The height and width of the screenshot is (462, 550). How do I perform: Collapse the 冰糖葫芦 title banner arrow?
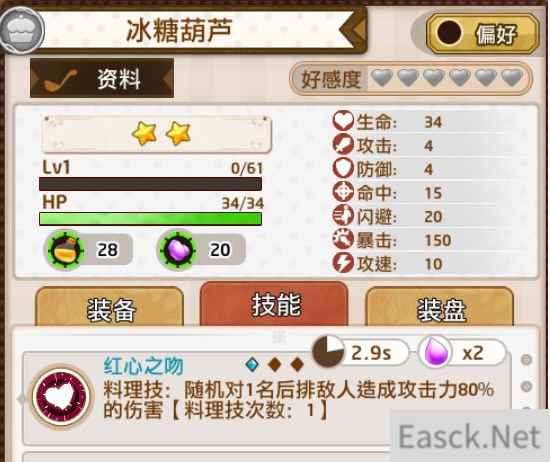click(354, 29)
